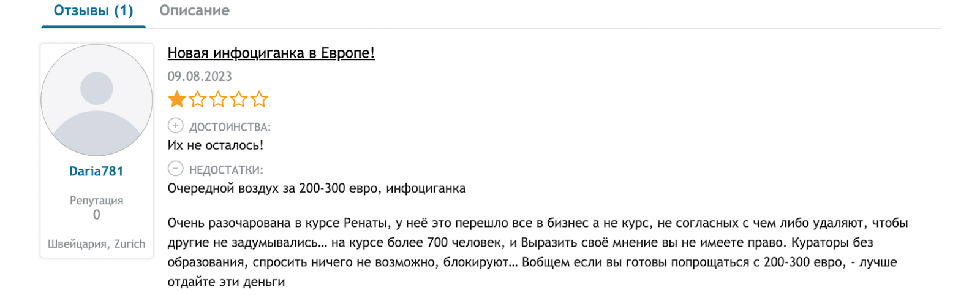The height and width of the screenshot is (295, 980).
Task: Open review titled Новая инфоциганка в Европе!
Action: pos(271,53)
